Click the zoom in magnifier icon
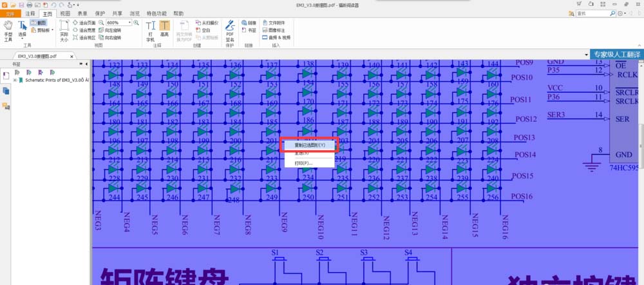 pyautogui.click(x=137, y=22)
